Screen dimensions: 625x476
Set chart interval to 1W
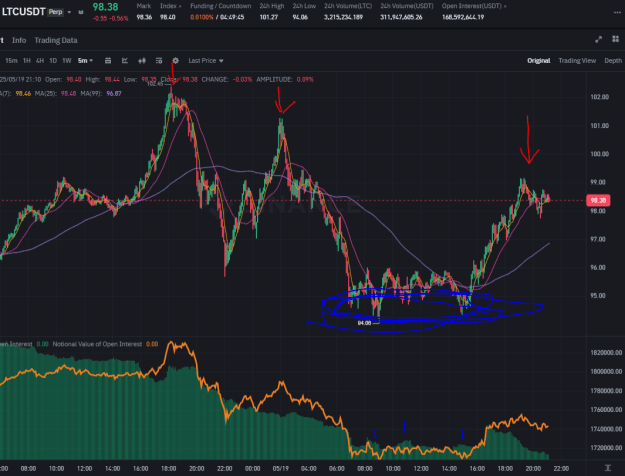pyautogui.click(x=67, y=61)
